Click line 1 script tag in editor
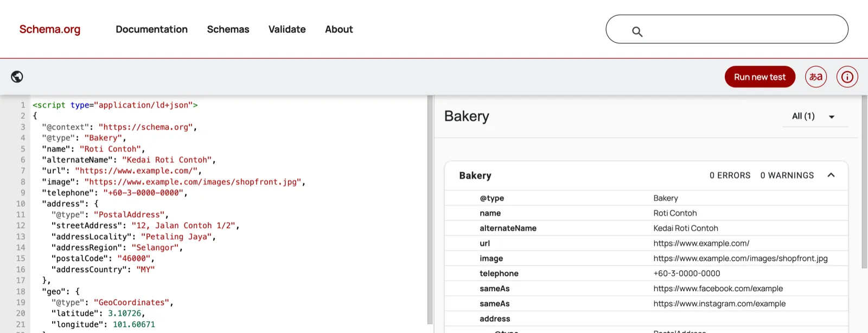The image size is (868, 333). [115, 105]
